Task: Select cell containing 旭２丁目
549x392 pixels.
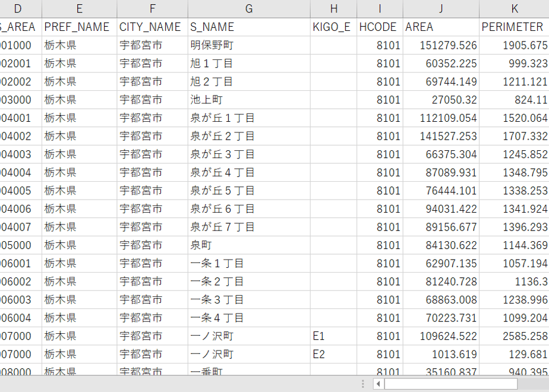Action: (249, 81)
